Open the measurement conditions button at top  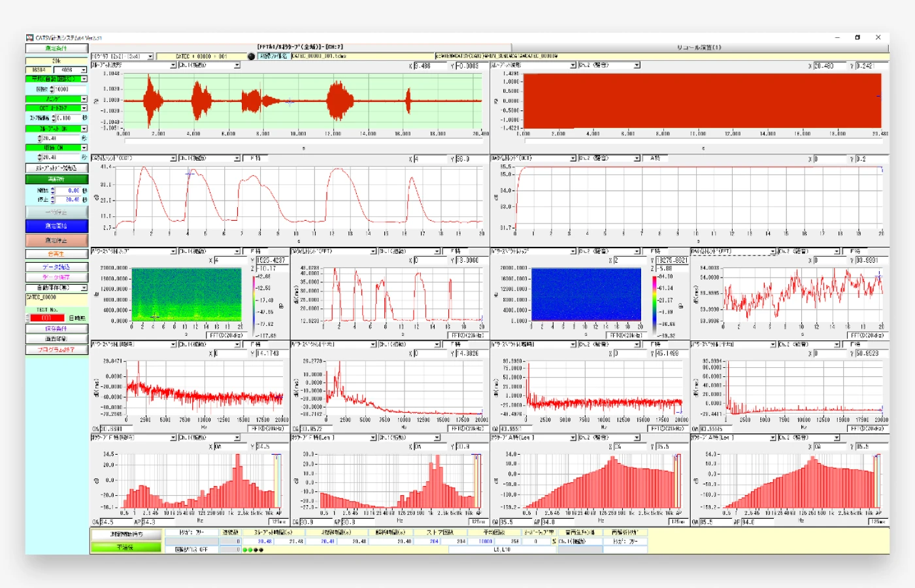[56, 48]
